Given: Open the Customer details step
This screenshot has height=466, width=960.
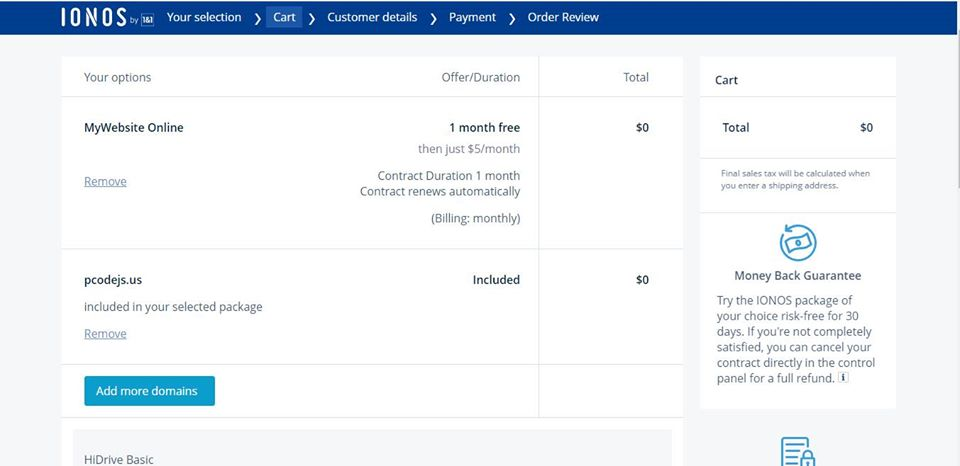Looking at the screenshot, I should coord(372,17).
